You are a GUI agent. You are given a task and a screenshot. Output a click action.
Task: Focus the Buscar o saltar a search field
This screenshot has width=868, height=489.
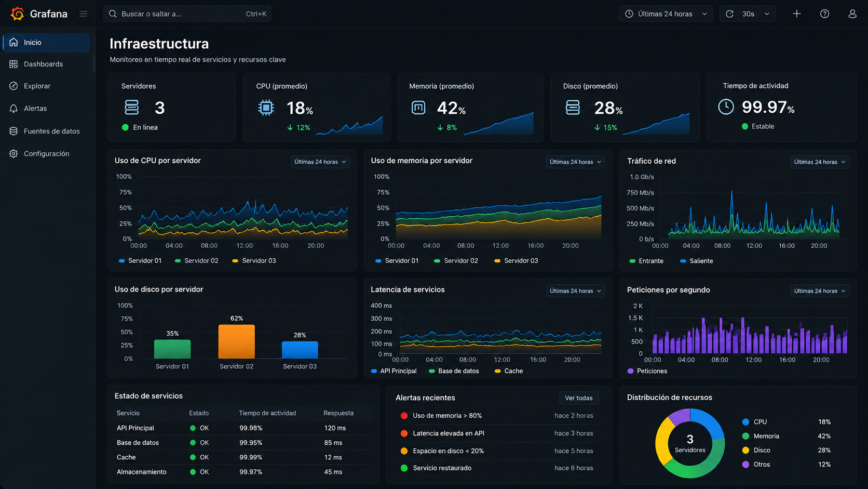[x=187, y=14]
